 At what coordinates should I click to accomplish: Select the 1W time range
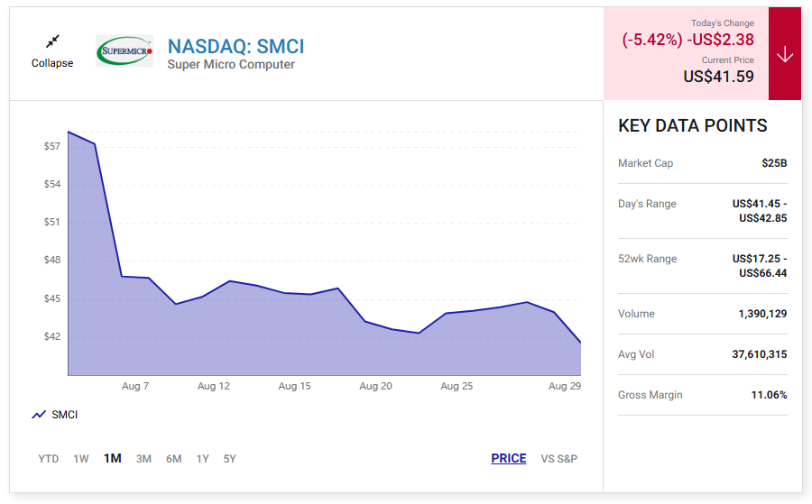coord(81,459)
